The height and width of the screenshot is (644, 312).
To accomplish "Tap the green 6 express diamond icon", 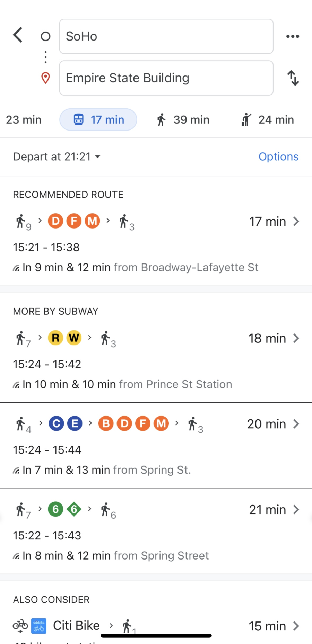I will pos(74,509).
